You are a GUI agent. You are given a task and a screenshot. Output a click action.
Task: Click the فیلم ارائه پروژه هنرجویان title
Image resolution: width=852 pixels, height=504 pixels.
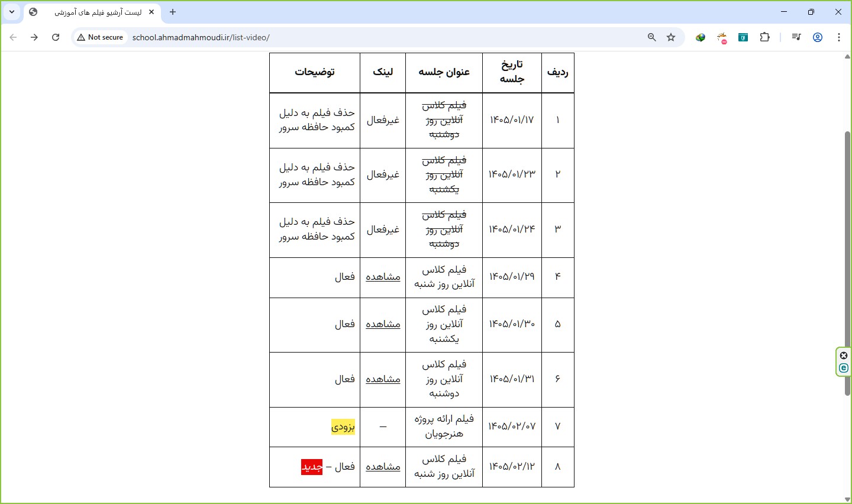pyautogui.click(x=444, y=427)
